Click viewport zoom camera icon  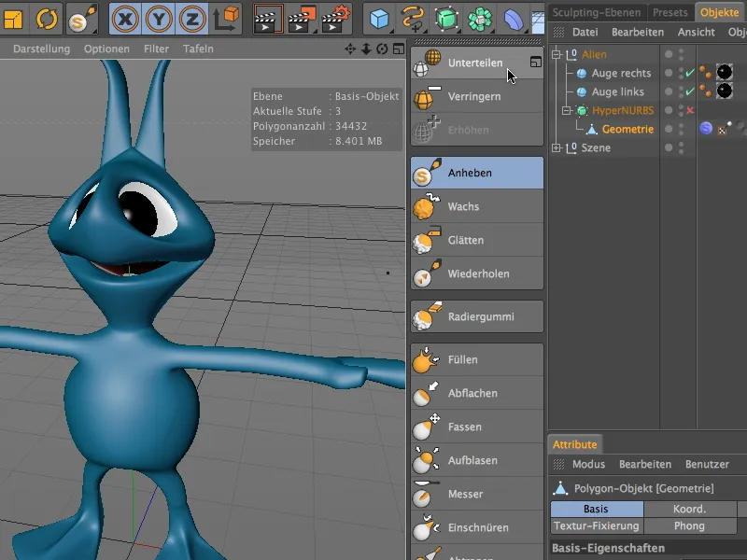(x=366, y=49)
